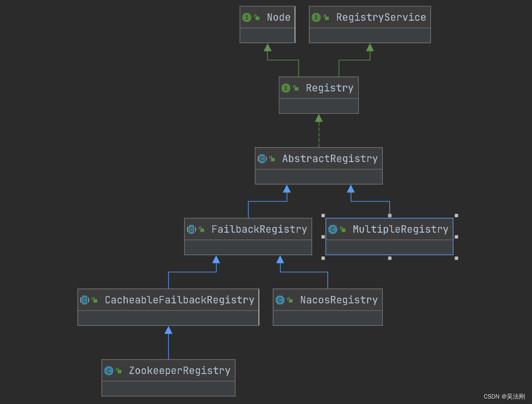Click the interface icon on RegistryService box
The width and height of the screenshot is (532, 404).
coord(316,17)
